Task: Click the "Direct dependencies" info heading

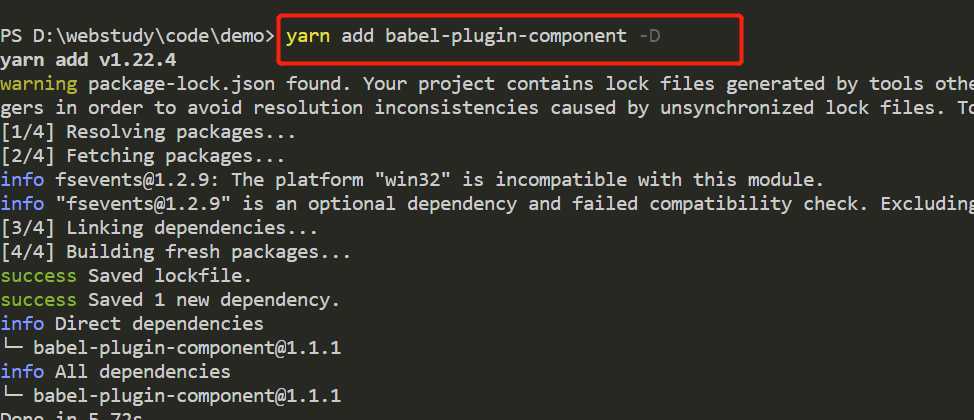Action: 159,324
